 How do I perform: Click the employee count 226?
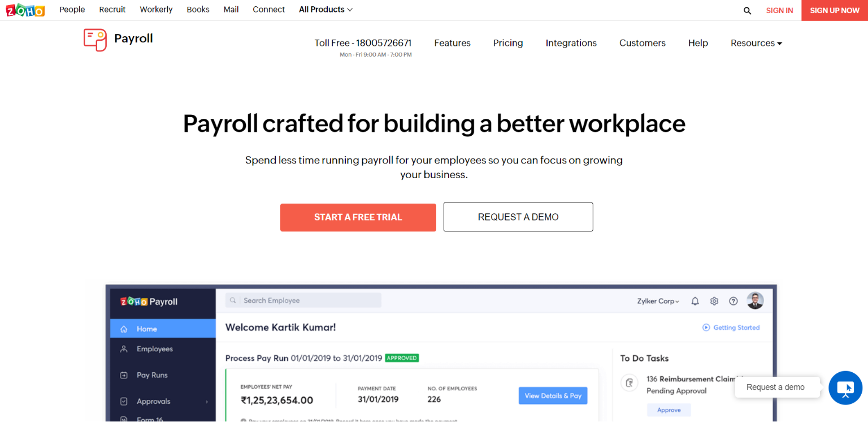coord(434,399)
